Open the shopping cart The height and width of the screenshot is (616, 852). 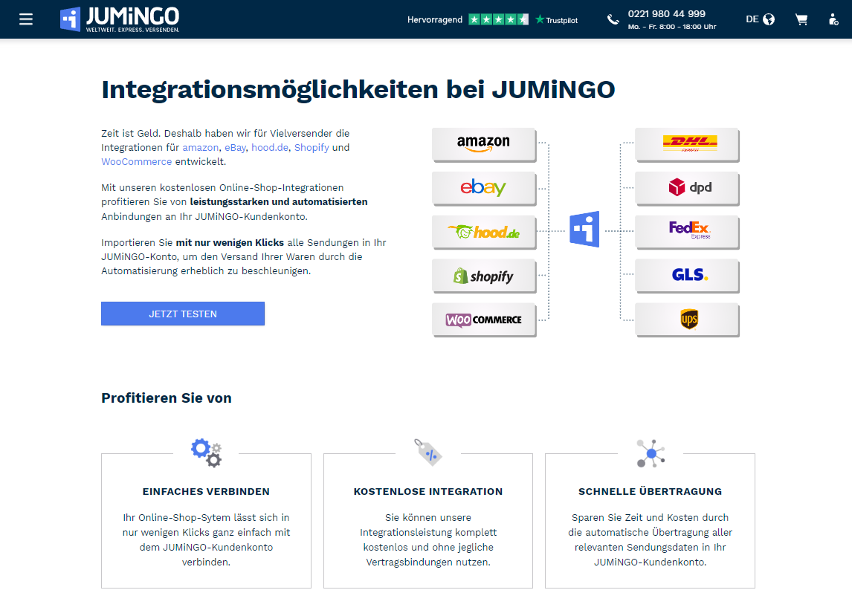(801, 19)
